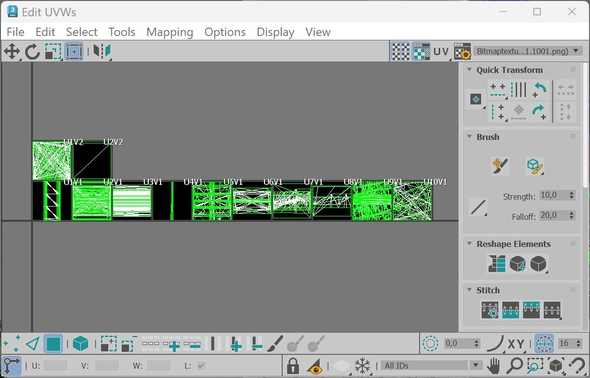590x378 pixels.
Task: Collapse the Quick Transform rollout
Action: coord(469,70)
